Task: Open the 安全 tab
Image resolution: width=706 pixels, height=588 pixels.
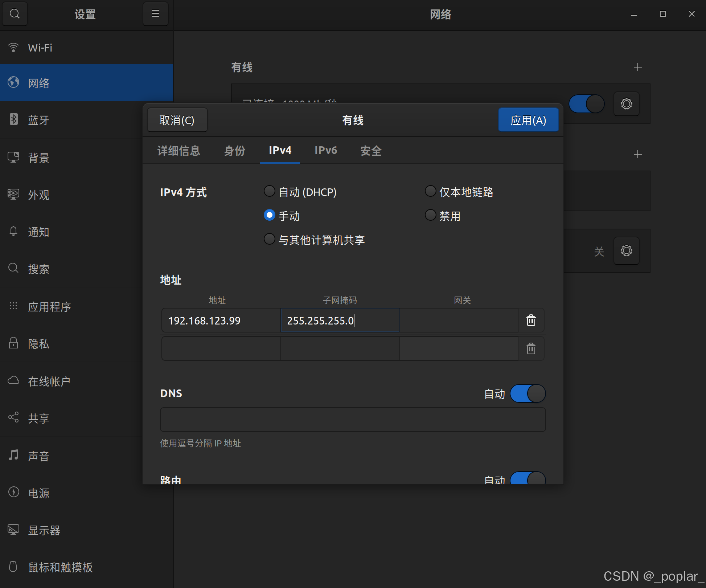Action: 371,151
